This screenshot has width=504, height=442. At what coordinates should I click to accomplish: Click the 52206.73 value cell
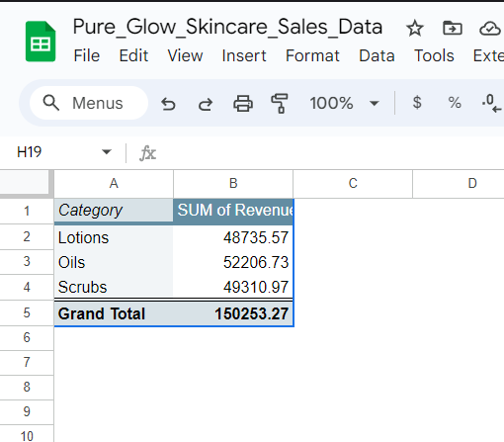[x=233, y=262]
